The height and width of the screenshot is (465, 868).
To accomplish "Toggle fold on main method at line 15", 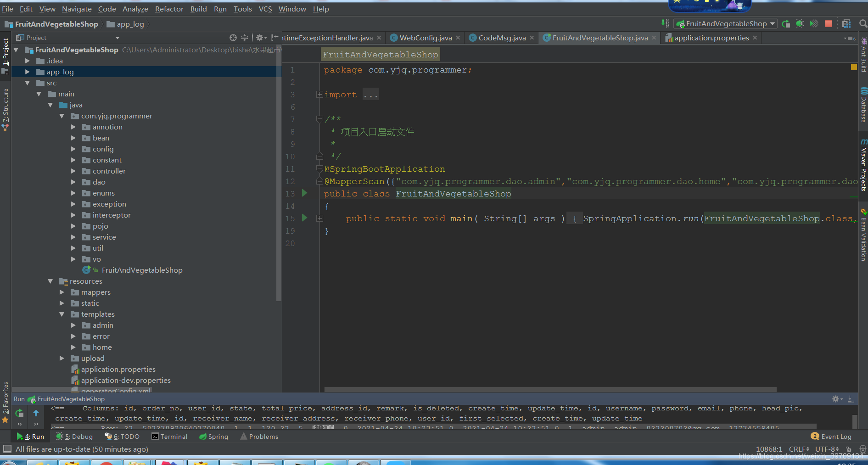I will tap(319, 218).
